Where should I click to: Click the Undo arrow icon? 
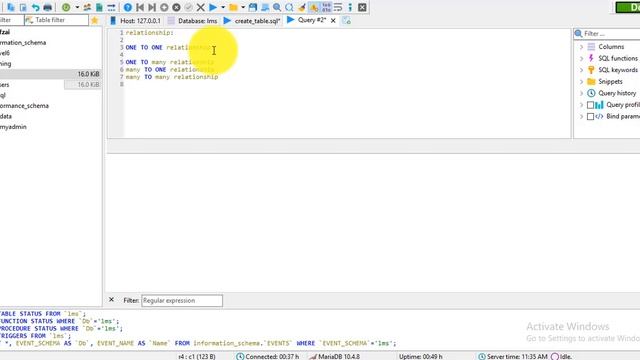coord(36,7)
